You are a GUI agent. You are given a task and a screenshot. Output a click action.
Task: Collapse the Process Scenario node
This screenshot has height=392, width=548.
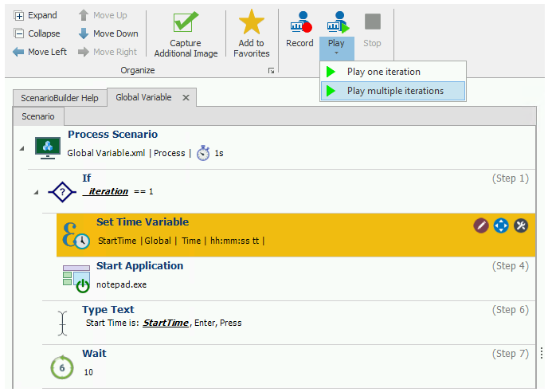tap(22, 148)
